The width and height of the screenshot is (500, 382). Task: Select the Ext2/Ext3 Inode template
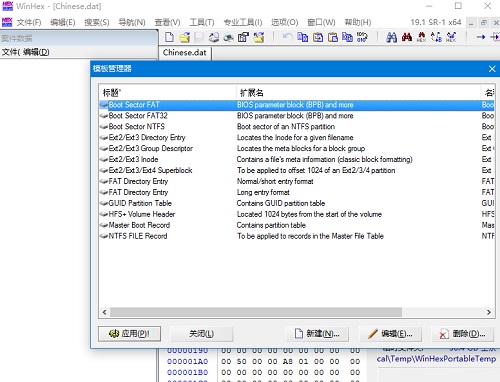(x=297, y=159)
